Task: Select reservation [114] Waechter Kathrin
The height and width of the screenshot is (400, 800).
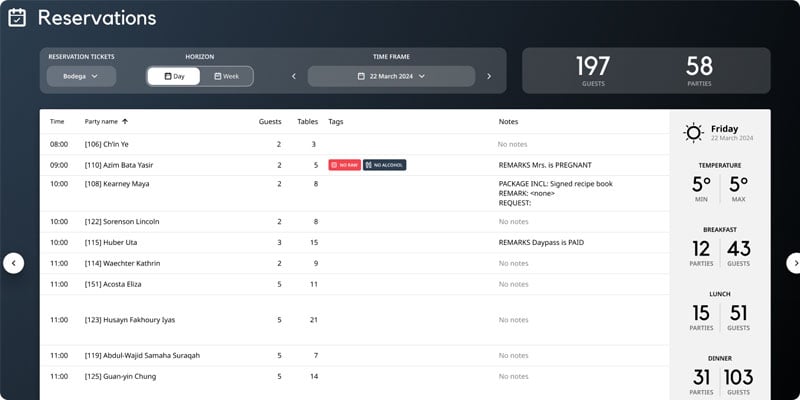Action: pyautogui.click(x=354, y=264)
